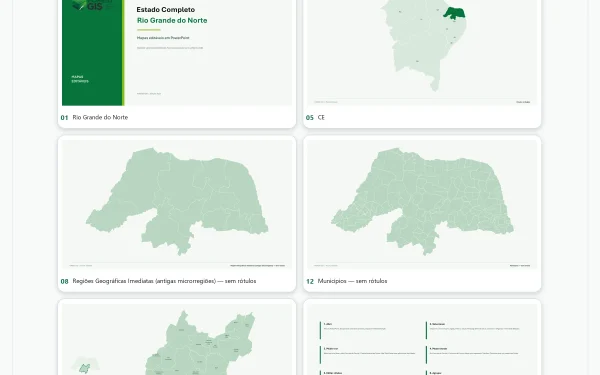Open the Regiões Geográficas Imediatas map thumbnail
Image resolution: width=600 pixels, height=375 pixels.
[177, 204]
